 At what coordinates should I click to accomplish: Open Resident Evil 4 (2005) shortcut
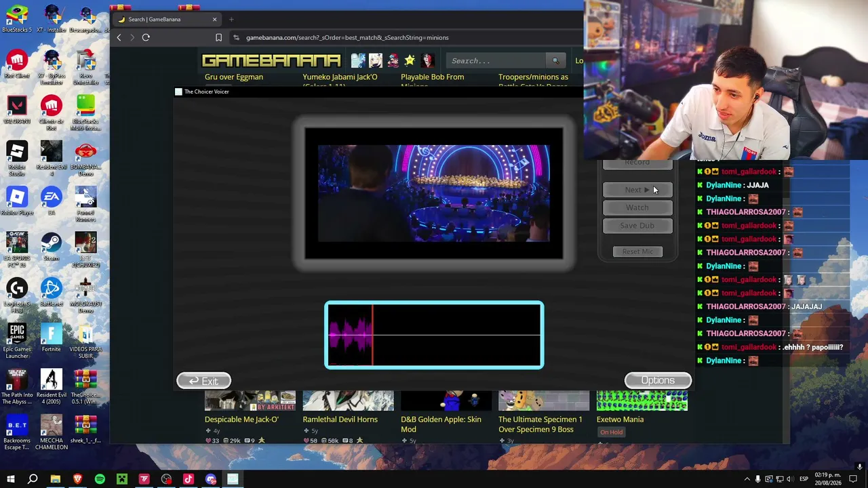pyautogui.click(x=51, y=386)
